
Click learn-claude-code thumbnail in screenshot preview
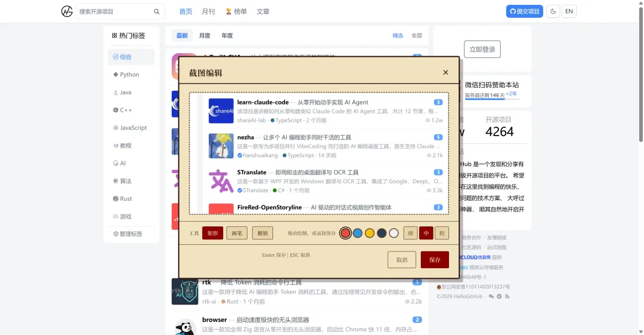click(221, 110)
